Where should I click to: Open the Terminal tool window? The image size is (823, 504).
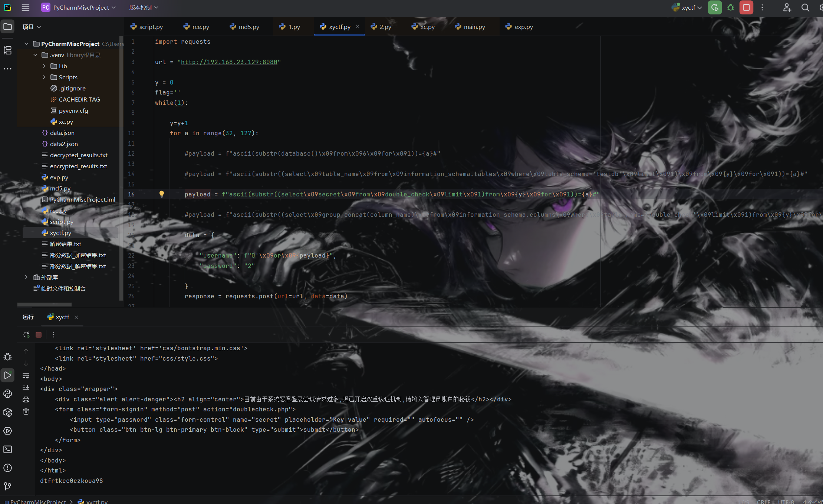tap(7, 450)
